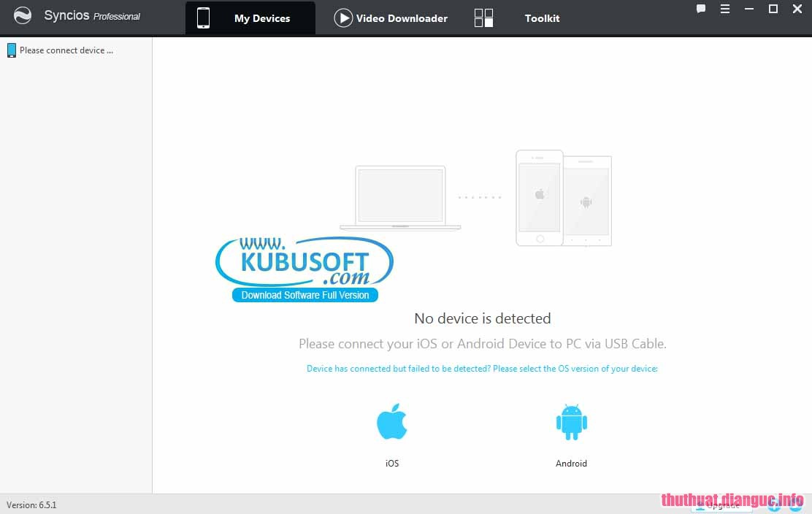Click the phone icon in My Devices tab
The width and height of the screenshot is (812, 514).
click(x=204, y=18)
